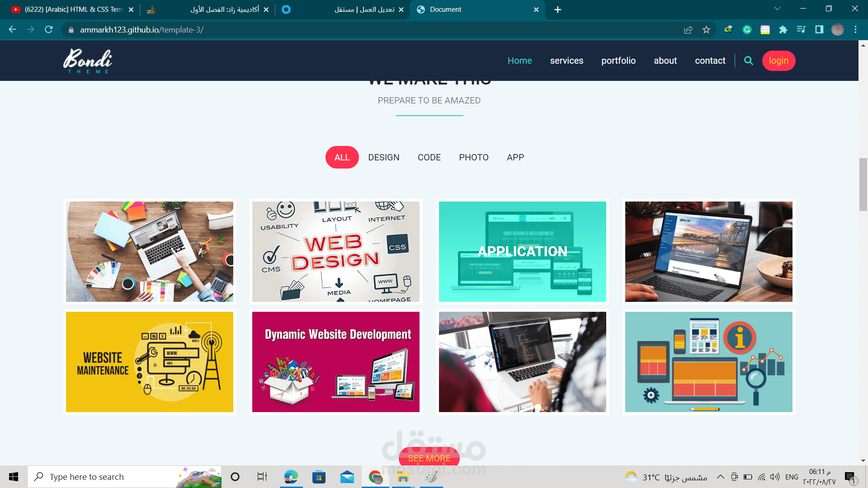The image size is (868, 488).
Task: Toggle the APP category filter
Action: click(515, 157)
